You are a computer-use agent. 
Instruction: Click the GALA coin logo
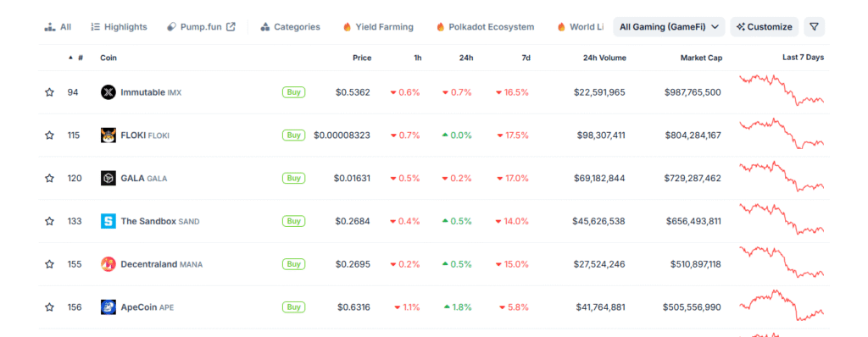[108, 178]
